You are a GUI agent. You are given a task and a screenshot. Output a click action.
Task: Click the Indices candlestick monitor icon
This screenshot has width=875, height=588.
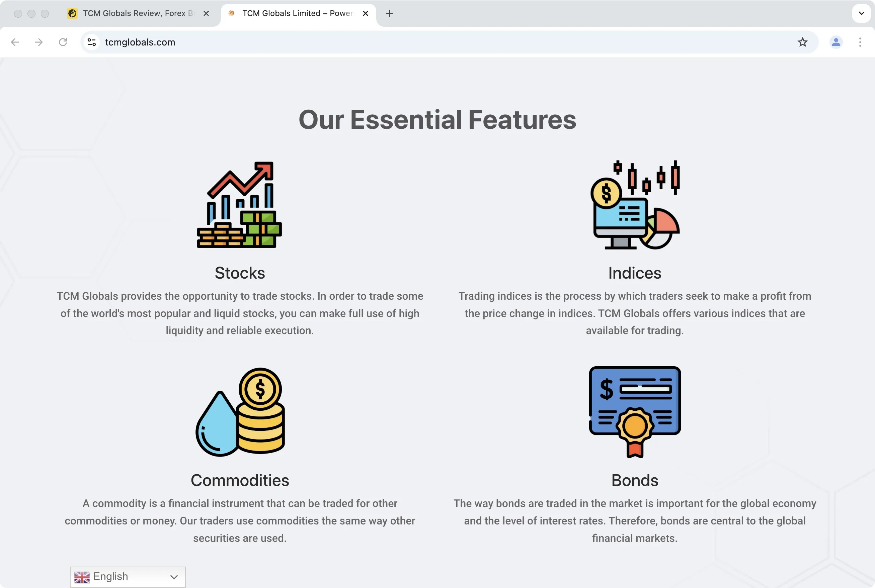pos(635,205)
